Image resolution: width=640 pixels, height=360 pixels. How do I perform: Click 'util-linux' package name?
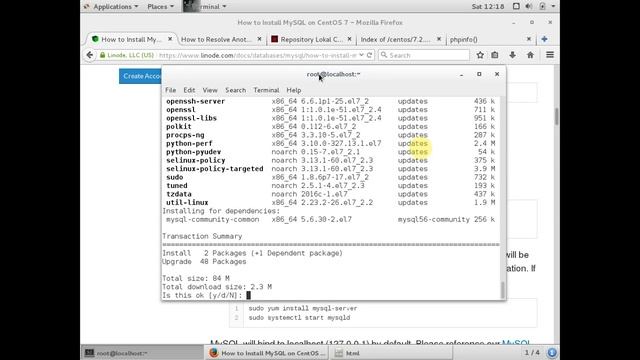tap(187, 202)
